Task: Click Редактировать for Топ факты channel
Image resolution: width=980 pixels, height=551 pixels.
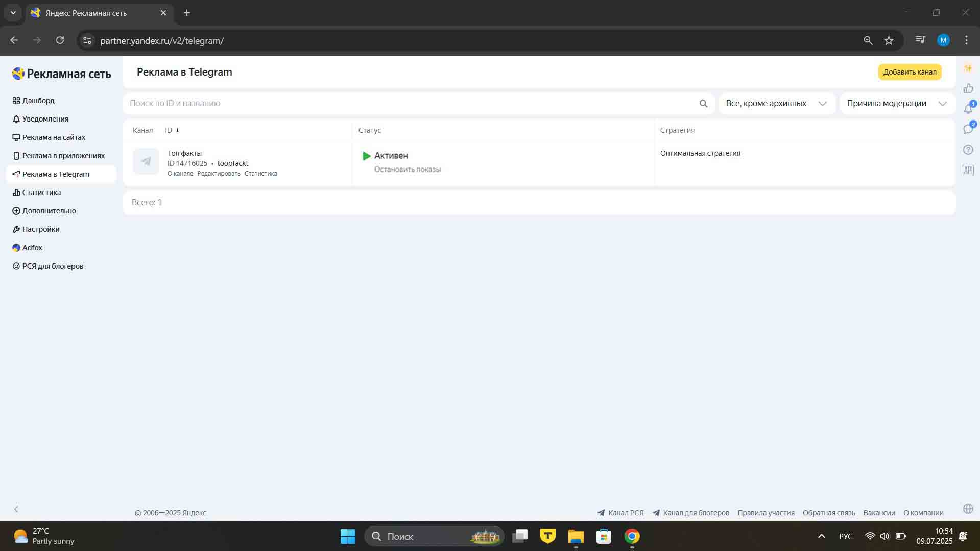Action: pyautogui.click(x=219, y=174)
